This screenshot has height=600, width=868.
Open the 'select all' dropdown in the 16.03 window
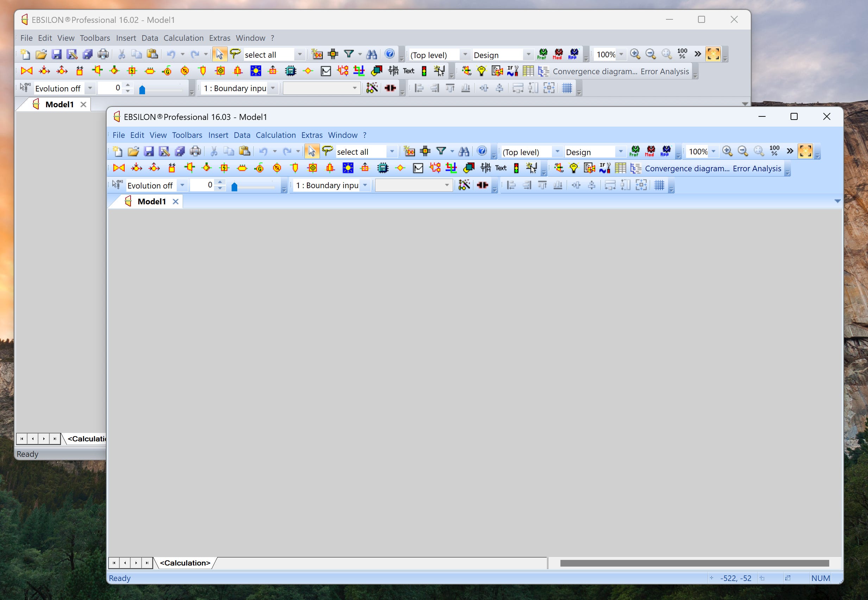[392, 152]
